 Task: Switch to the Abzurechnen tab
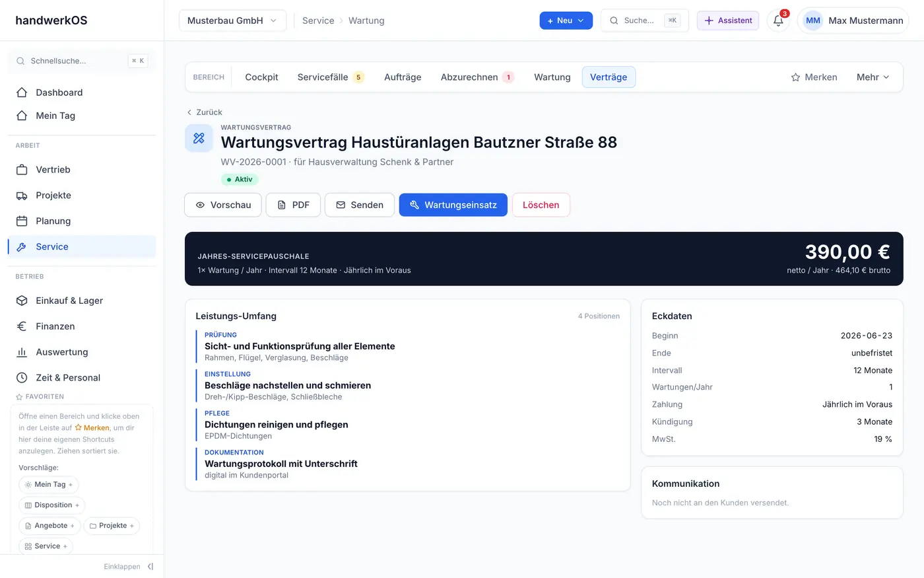click(477, 77)
